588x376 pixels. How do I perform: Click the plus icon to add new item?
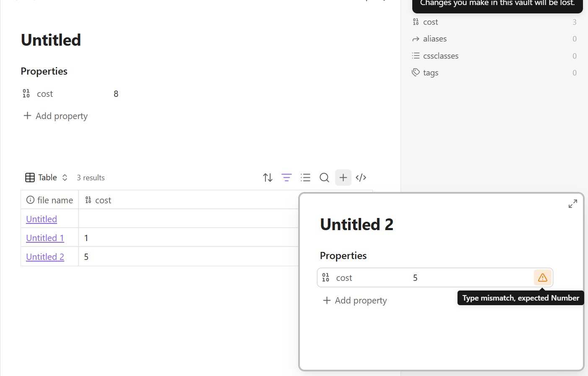pyautogui.click(x=343, y=178)
